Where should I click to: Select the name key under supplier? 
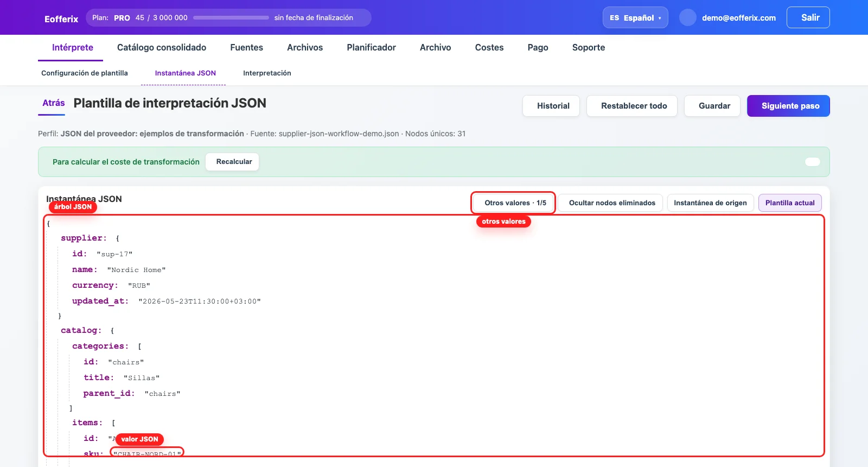click(85, 269)
